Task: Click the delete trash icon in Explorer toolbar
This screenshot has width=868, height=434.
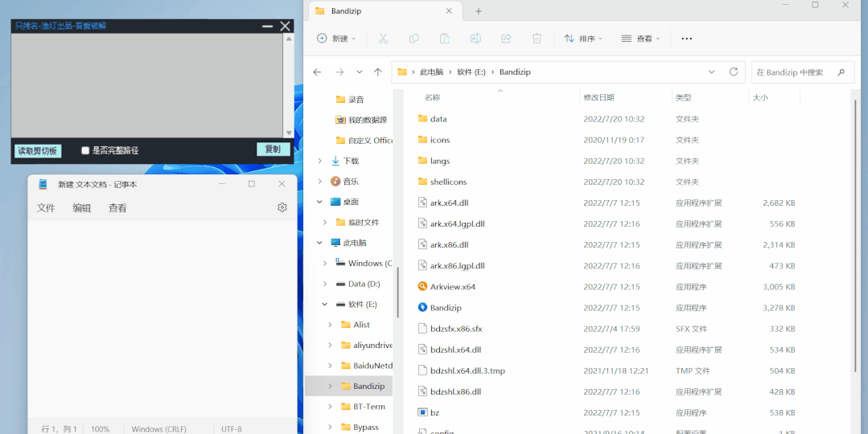Action: pos(537,38)
